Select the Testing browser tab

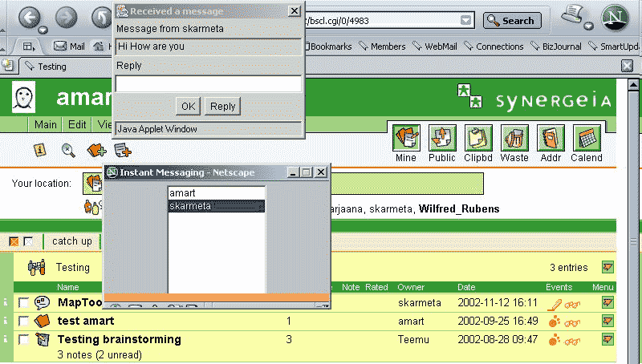tap(52, 67)
